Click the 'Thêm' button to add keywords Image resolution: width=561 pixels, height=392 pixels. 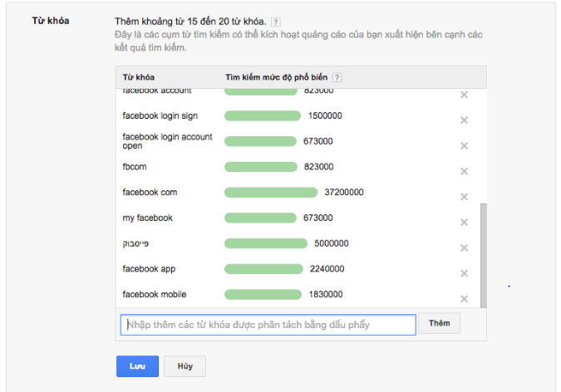click(x=440, y=323)
